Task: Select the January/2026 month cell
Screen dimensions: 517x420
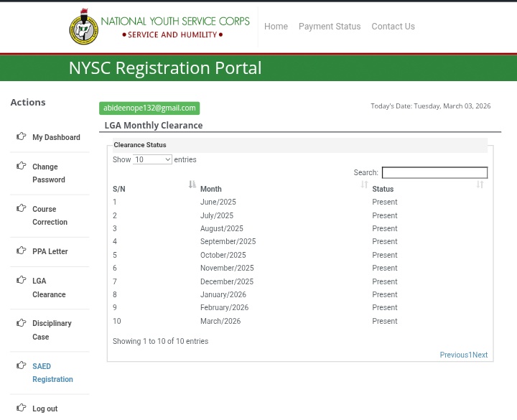Action: point(223,294)
